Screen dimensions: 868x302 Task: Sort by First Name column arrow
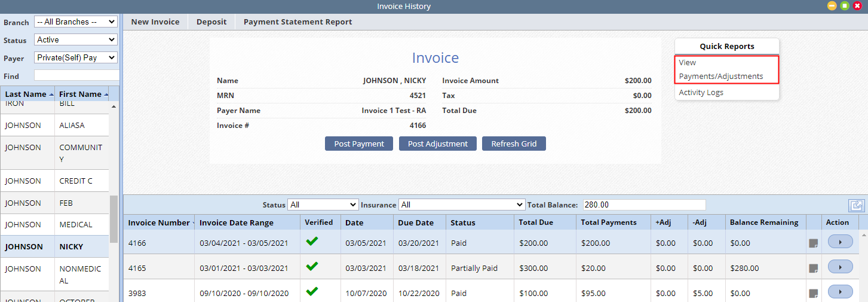point(106,94)
